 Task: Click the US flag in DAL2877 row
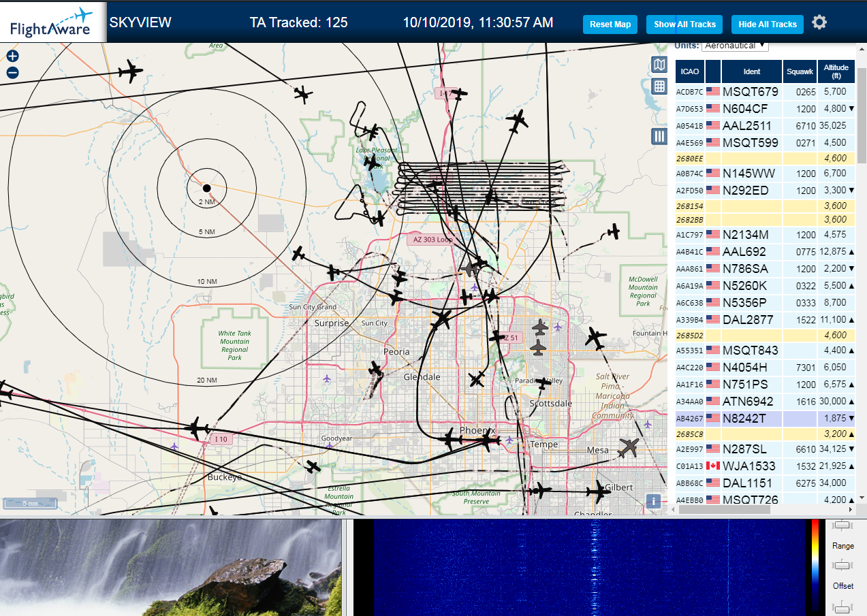pyautogui.click(x=712, y=319)
